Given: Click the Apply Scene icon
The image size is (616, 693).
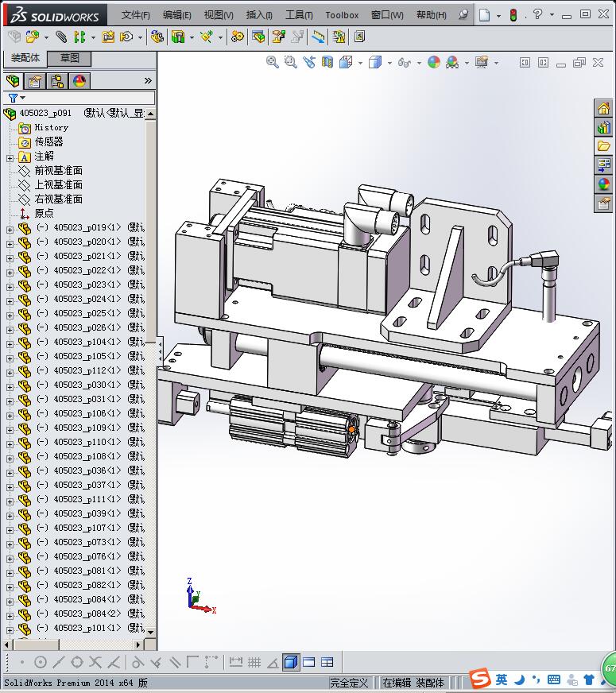Looking at the screenshot, I should (452, 62).
